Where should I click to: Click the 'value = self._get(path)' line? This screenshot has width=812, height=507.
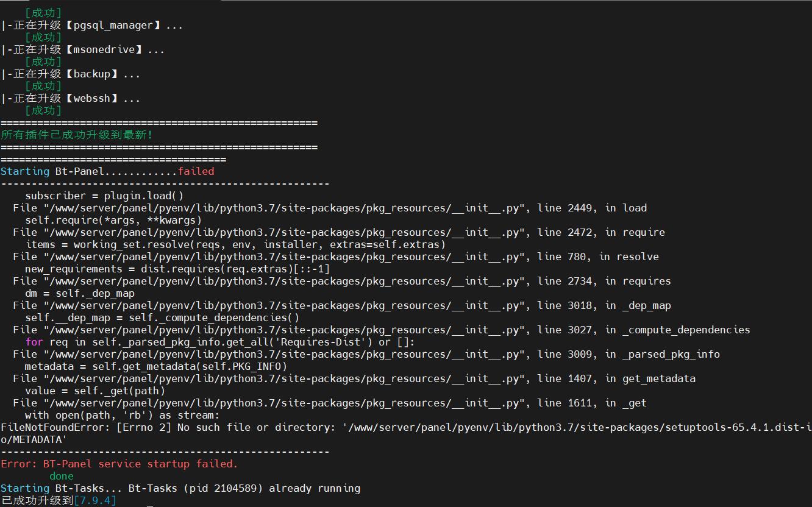point(95,391)
